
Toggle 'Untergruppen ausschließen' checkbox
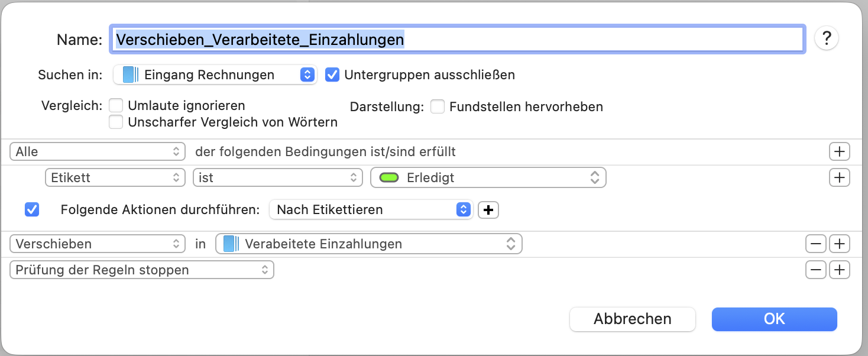pos(332,75)
